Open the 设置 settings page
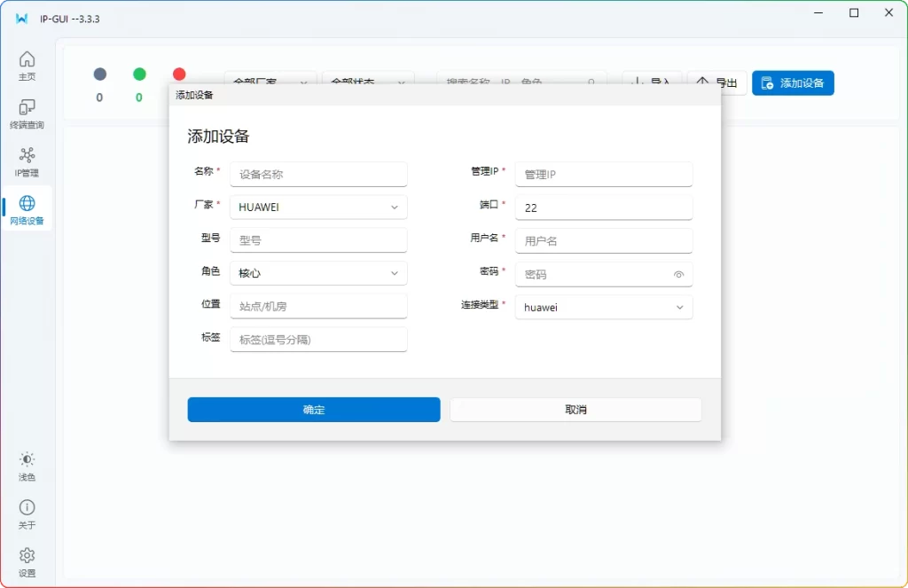Image resolution: width=908 pixels, height=588 pixels. 27,561
